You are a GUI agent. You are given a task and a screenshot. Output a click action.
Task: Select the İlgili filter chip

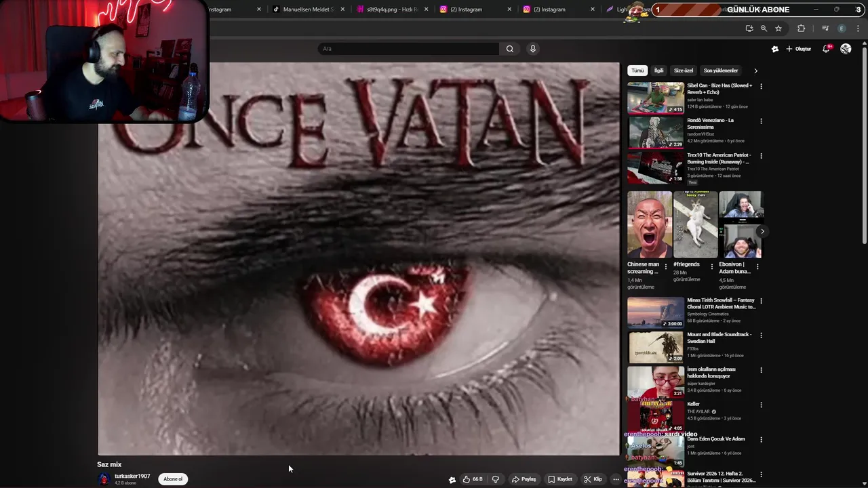658,70
